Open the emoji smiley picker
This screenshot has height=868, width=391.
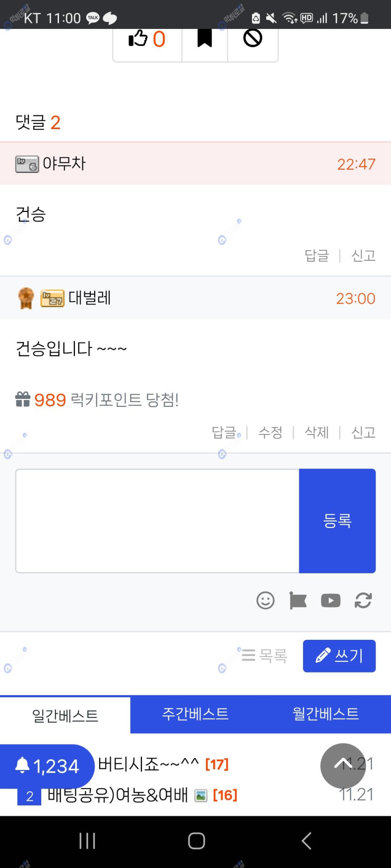[x=266, y=600]
